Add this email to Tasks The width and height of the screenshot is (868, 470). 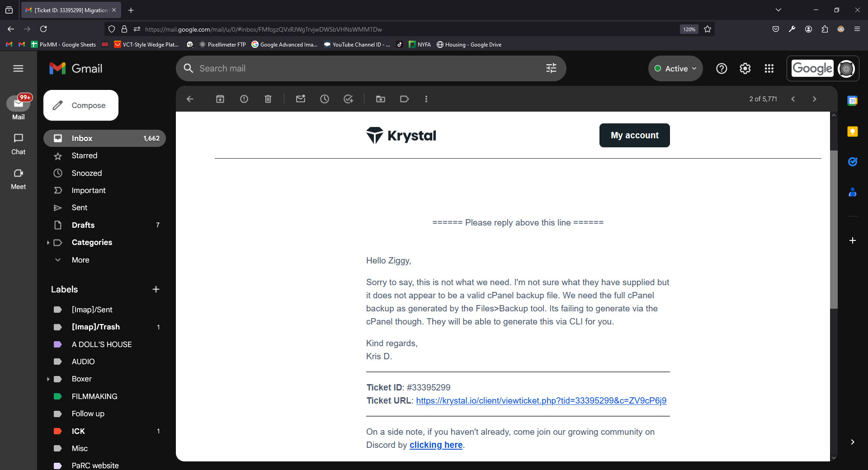349,99
